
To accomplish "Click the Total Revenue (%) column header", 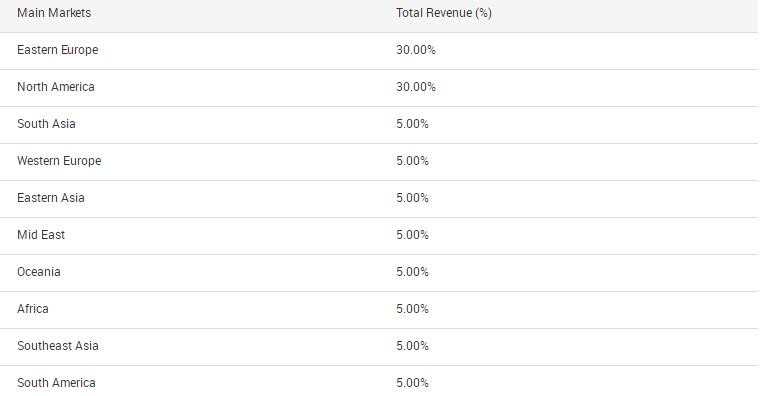I will tap(444, 13).
